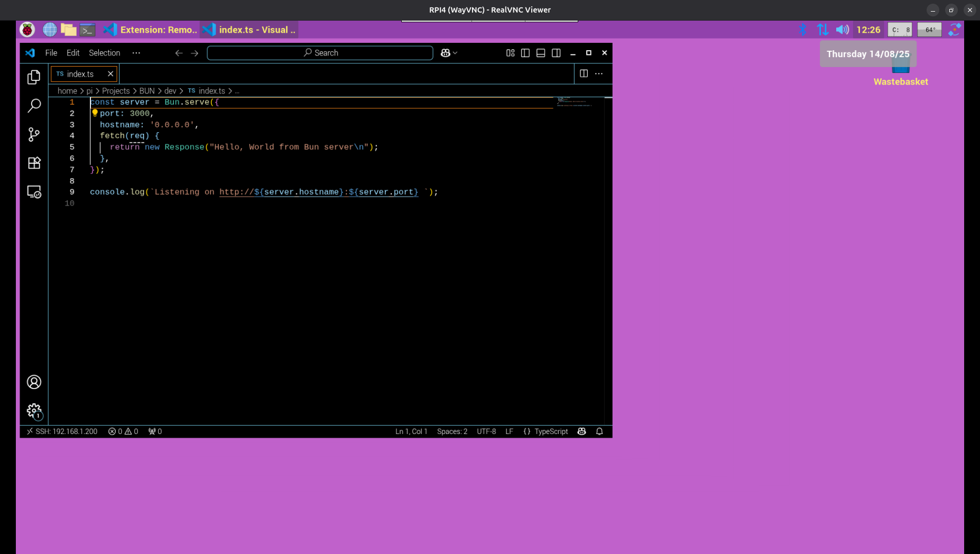Click the VS Code logo in title bar

click(30, 53)
